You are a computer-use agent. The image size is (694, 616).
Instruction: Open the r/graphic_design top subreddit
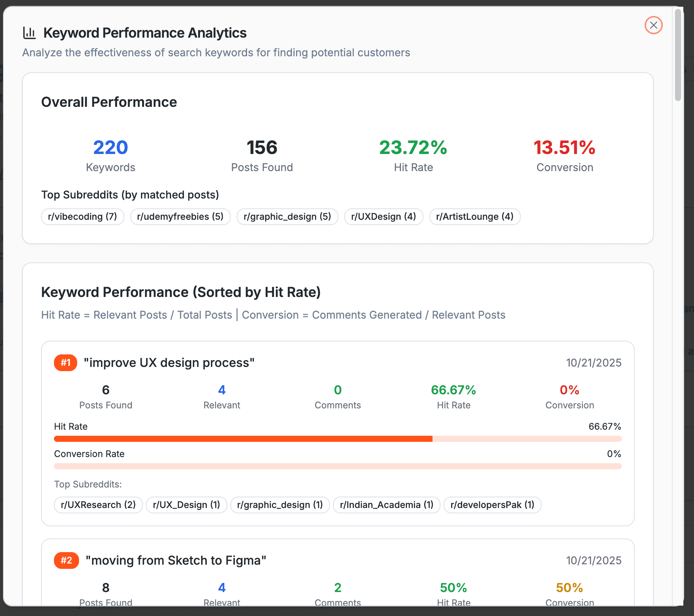[x=287, y=216]
